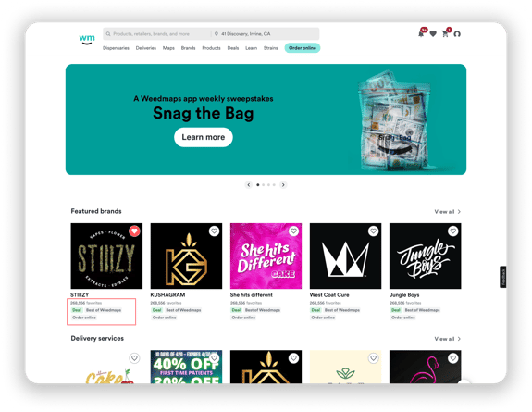This screenshot has height=412, width=532.
Task: Click the Order online button
Action: click(303, 48)
